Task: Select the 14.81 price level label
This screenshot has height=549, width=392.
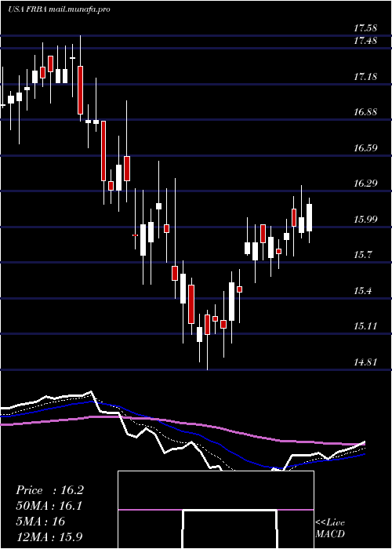Action: [365, 362]
